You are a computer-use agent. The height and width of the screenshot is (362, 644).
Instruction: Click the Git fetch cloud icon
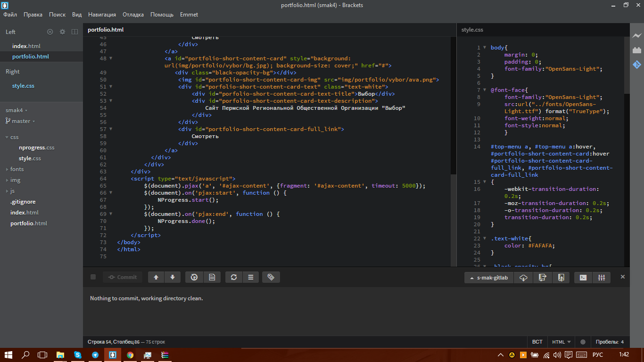tap(523, 278)
